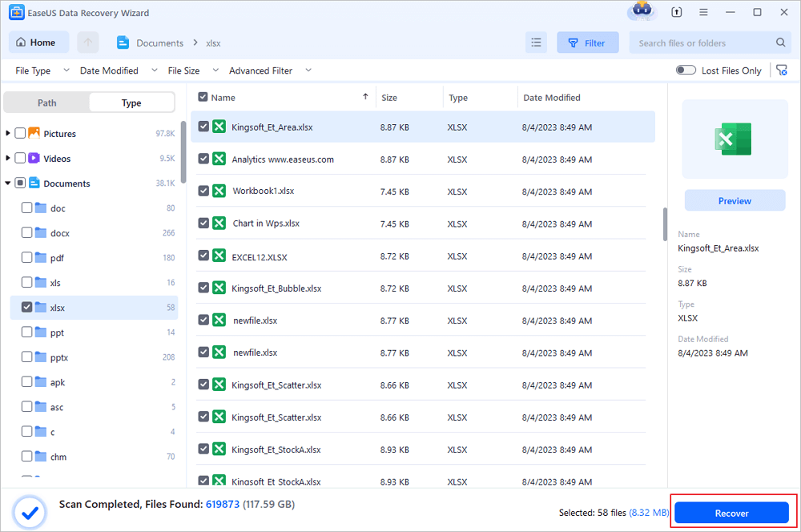Expand the Videos tree node

coord(8,158)
